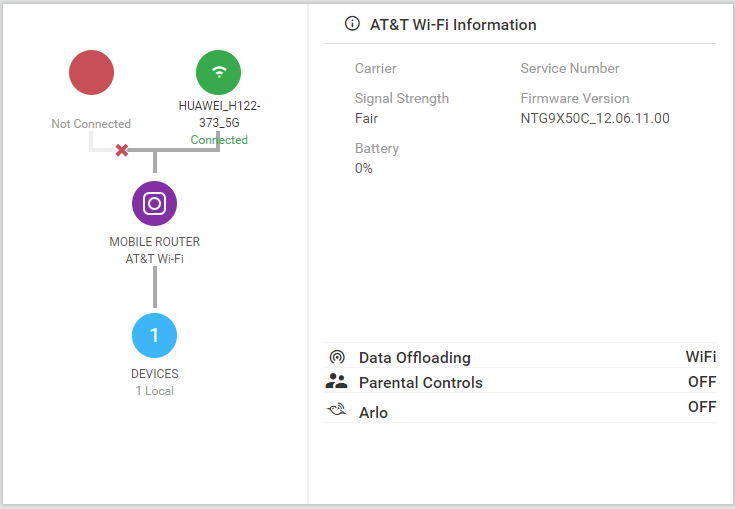Click the Parental Controls people icon
Viewport: 735px width, 509px height.
pos(337,382)
